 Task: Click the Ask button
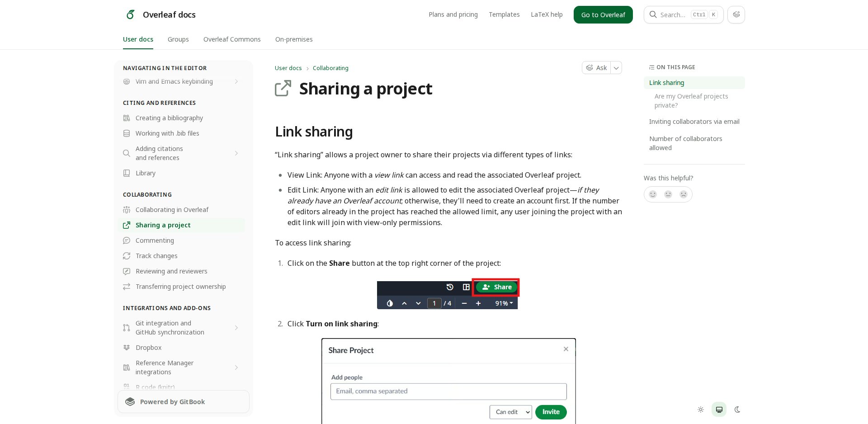coord(596,68)
